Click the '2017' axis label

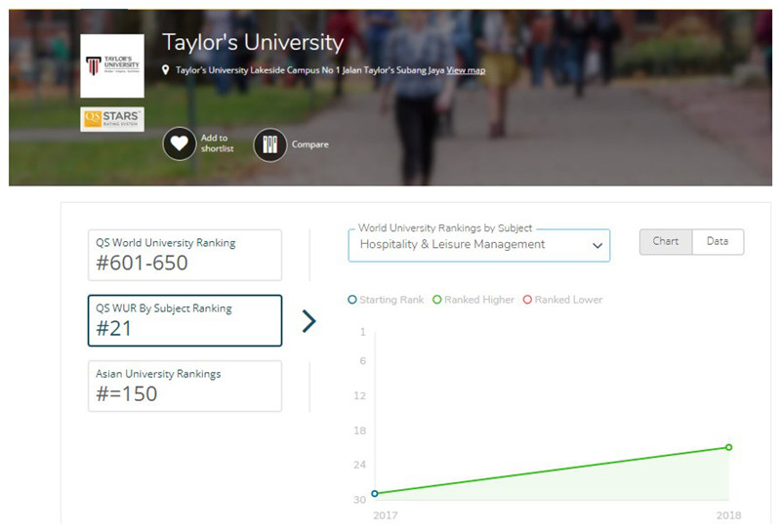386,515
